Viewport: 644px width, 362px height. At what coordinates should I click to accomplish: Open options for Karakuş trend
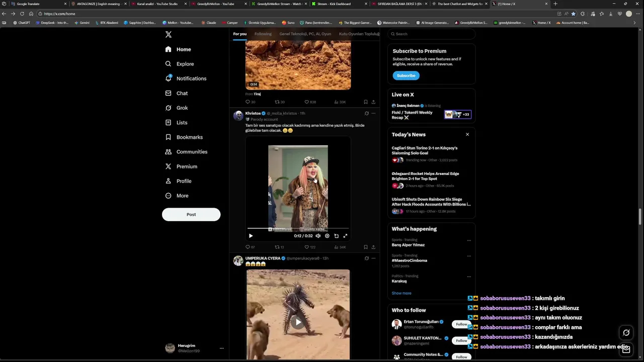point(469,277)
